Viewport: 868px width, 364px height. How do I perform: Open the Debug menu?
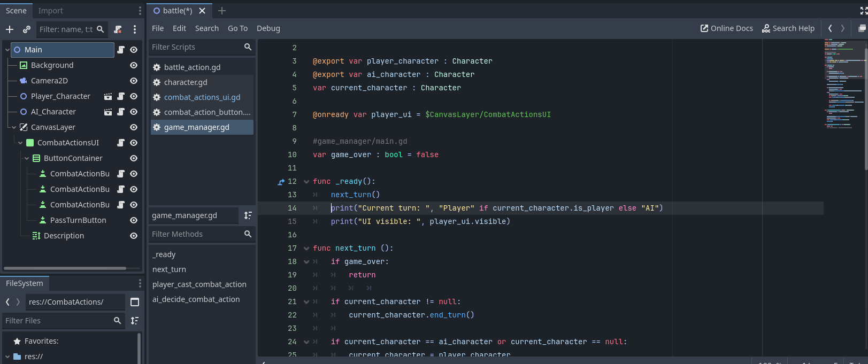pyautogui.click(x=268, y=28)
